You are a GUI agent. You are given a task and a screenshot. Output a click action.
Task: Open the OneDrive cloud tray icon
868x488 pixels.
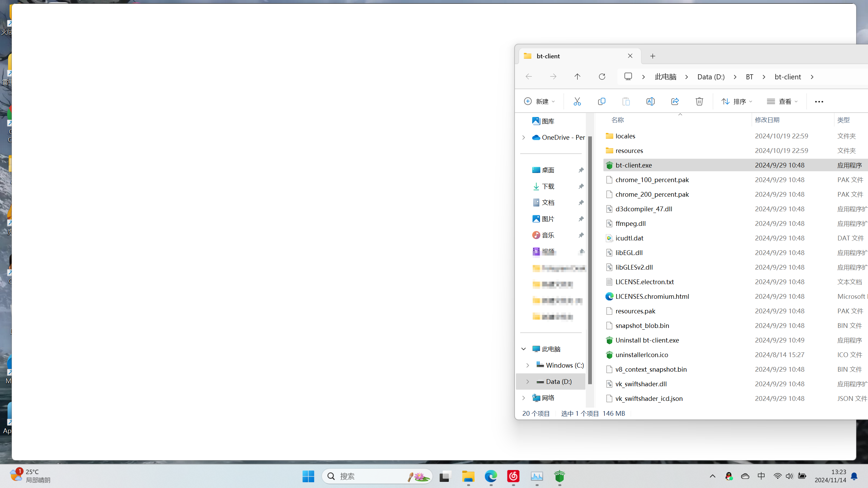pos(745,476)
